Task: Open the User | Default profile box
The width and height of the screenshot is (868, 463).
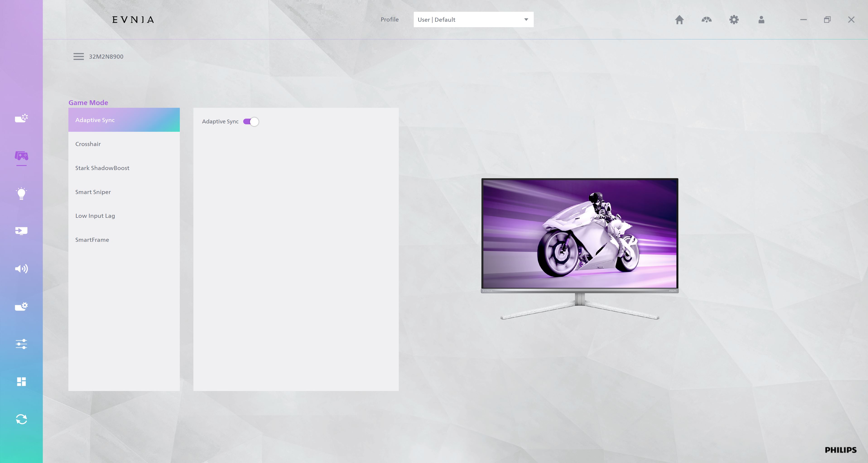Action: click(468, 19)
